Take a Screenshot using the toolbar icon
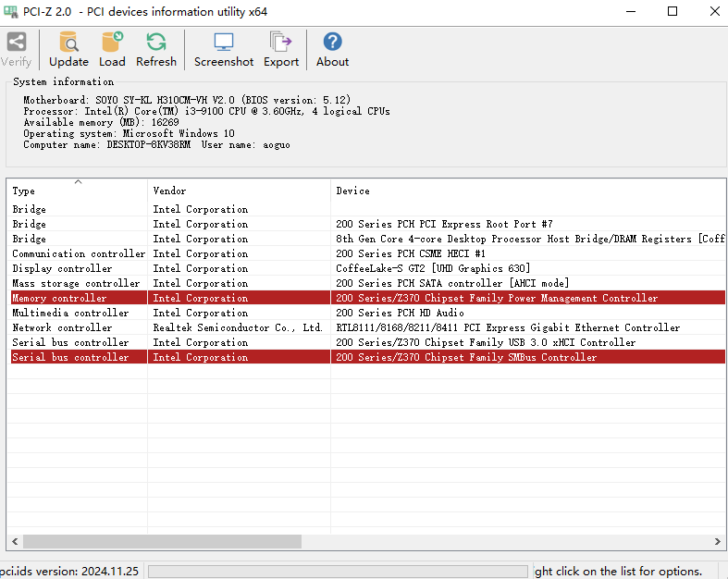The height and width of the screenshot is (579, 728). coord(223,43)
